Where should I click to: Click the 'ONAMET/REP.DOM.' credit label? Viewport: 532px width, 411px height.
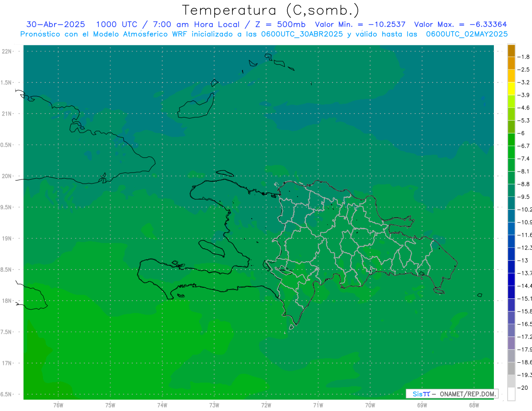pyautogui.click(x=467, y=394)
